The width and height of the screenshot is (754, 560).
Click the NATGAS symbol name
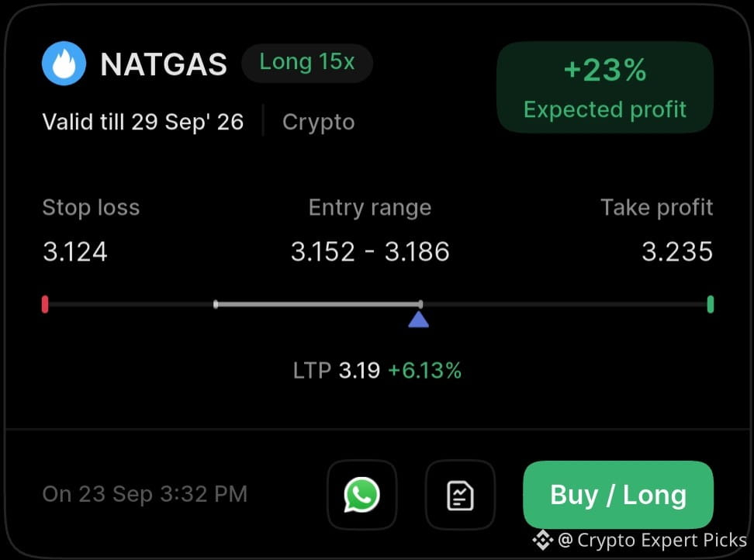click(x=164, y=64)
